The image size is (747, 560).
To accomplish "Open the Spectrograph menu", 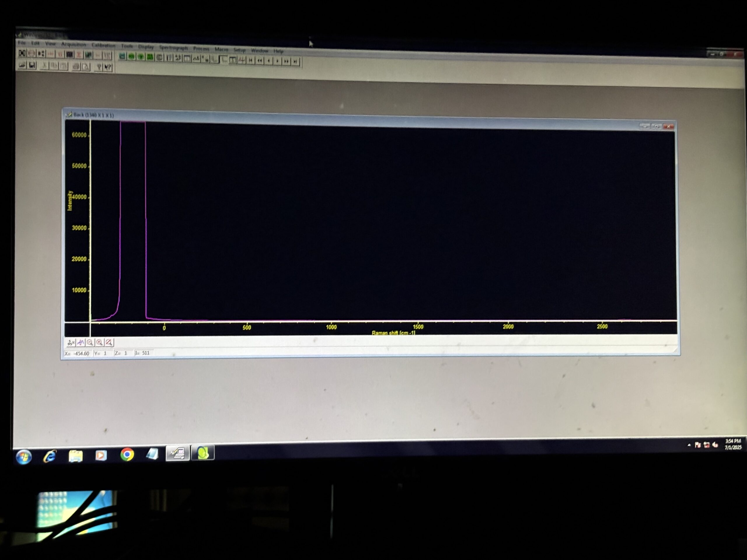I will click(173, 48).
